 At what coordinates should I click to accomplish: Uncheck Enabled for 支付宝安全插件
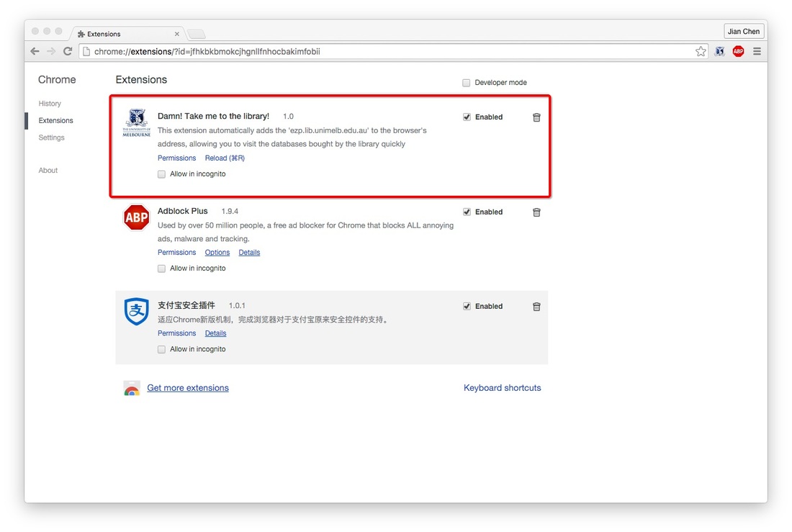point(467,306)
